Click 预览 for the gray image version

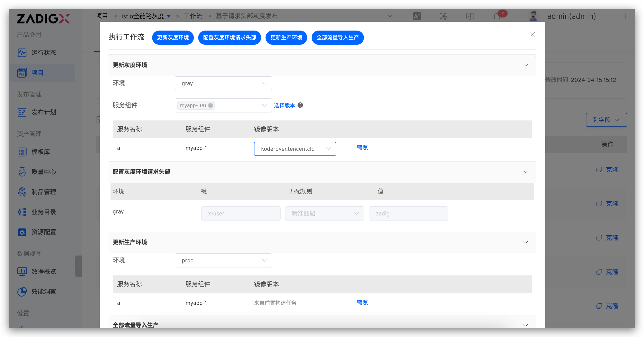[x=362, y=148]
